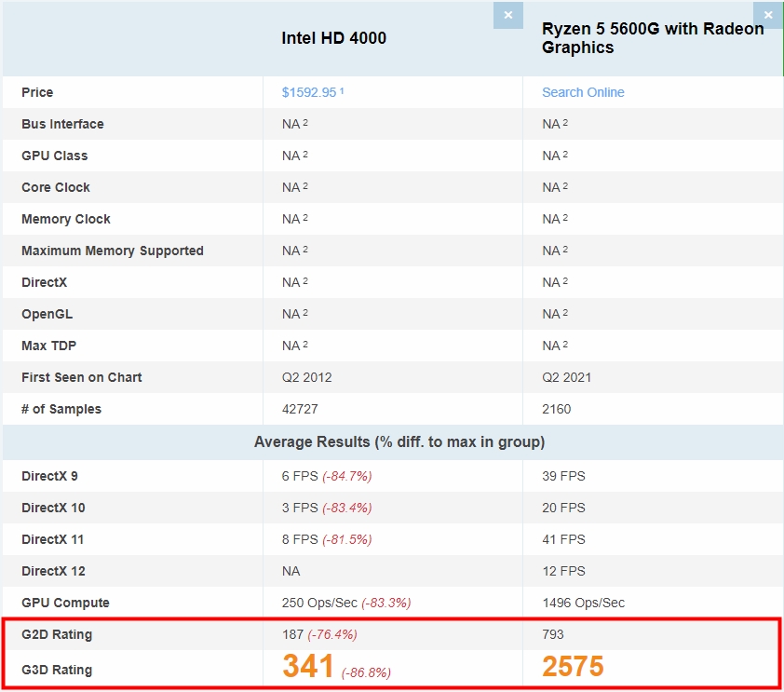The height and width of the screenshot is (692, 784).
Task: Click the (-83.4%) DirectX 10 difference
Action: 347,508
